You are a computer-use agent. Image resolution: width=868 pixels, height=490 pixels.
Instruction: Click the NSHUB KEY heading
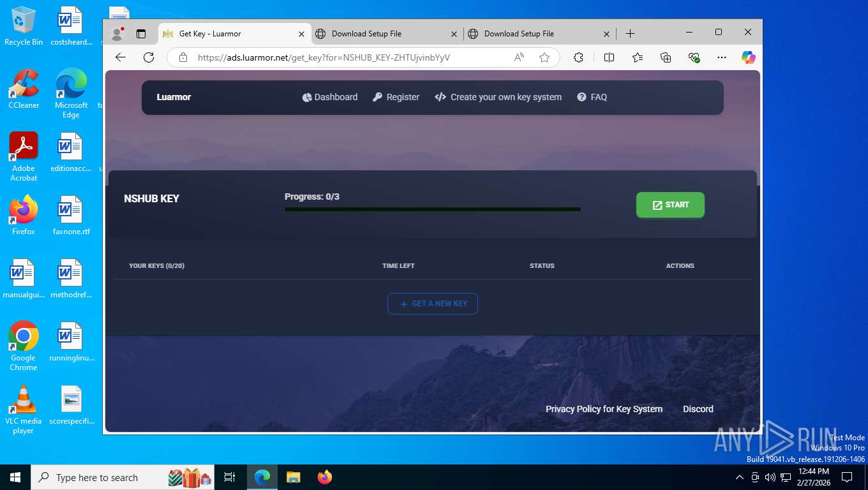[151, 198]
